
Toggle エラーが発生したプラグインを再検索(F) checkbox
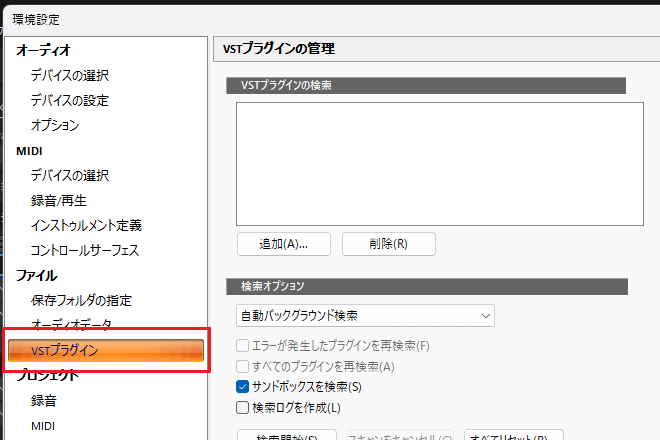241,346
